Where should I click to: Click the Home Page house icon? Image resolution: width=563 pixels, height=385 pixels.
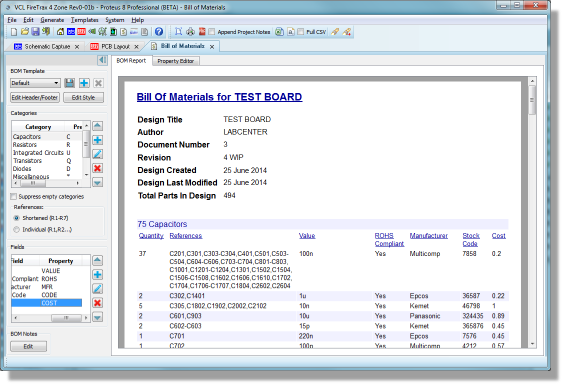click(x=60, y=32)
